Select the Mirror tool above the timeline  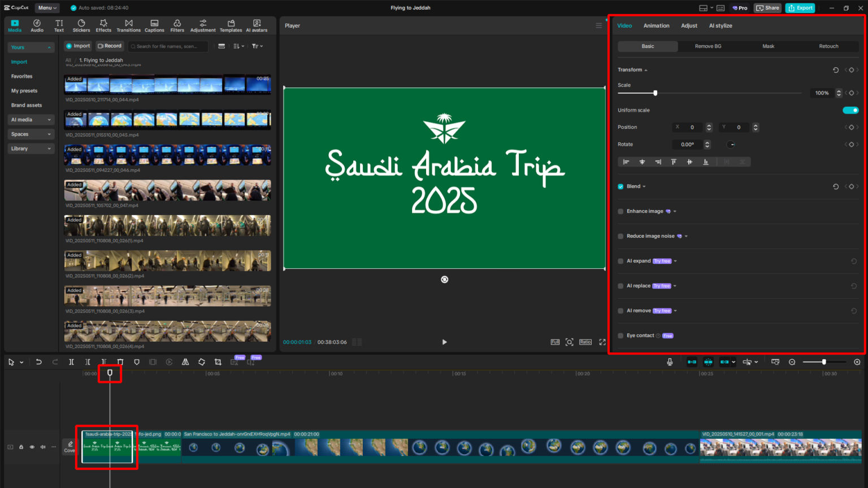click(185, 361)
